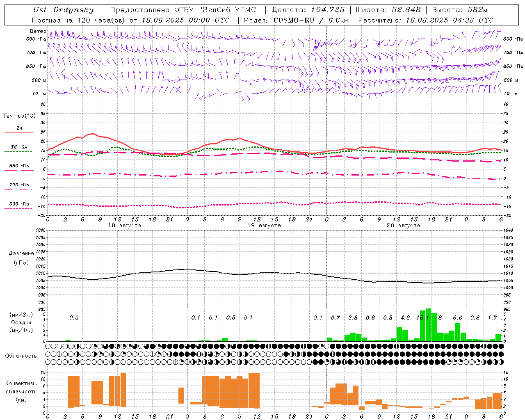Viewport: 525px width, 420px height.
Task: Click the (мм/1ч.) units label
Action: 21,330
